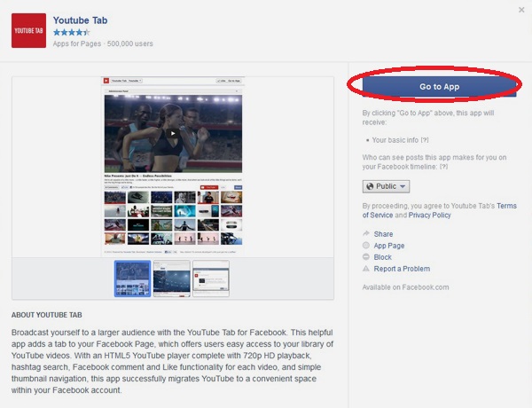The height and width of the screenshot is (408, 532).
Task: Open the Youtube Tab title link
Action: click(x=80, y=20)
